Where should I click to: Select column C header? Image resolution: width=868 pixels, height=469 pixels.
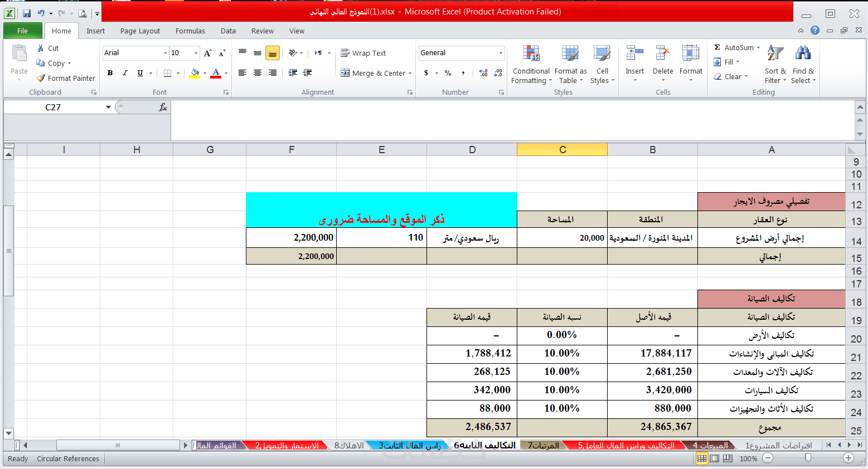[x=562, y=149]
